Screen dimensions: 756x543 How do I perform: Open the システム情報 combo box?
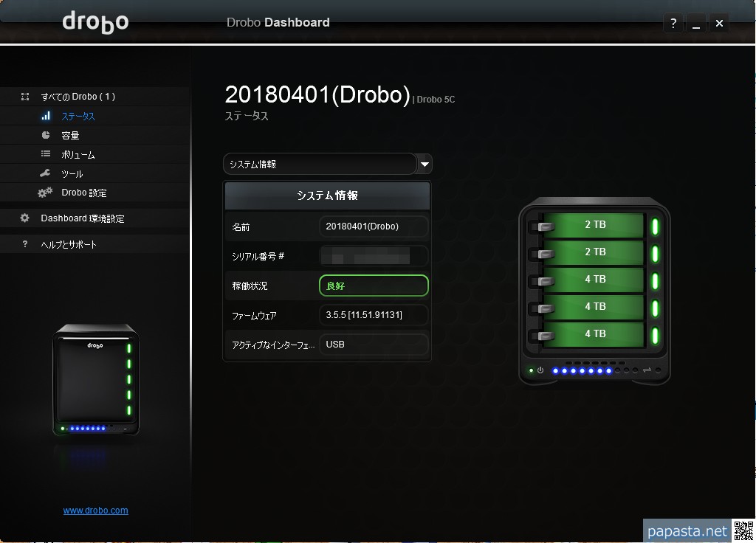click(320, 164)
